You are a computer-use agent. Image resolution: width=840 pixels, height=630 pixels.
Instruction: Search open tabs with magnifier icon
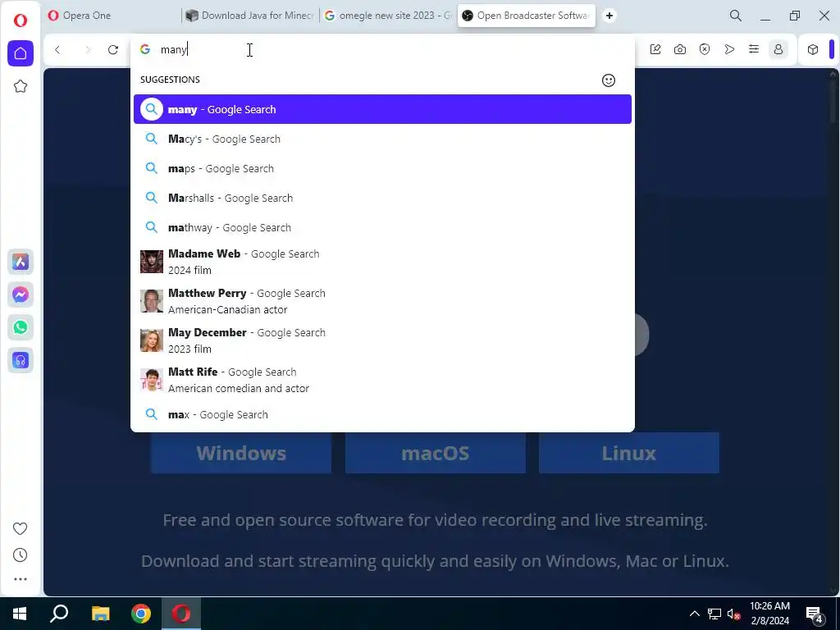736,16
